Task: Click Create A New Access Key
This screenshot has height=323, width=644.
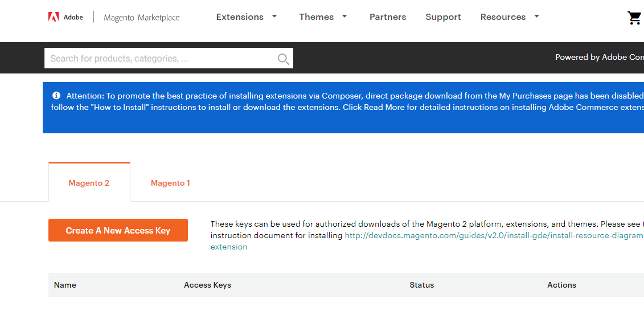Action: pos(118,230)
